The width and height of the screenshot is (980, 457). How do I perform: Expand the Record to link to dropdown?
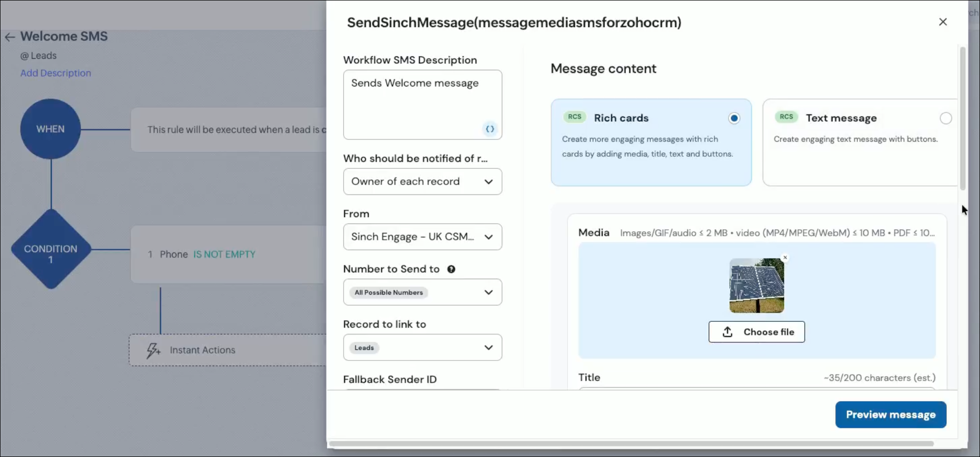(423, 347)
